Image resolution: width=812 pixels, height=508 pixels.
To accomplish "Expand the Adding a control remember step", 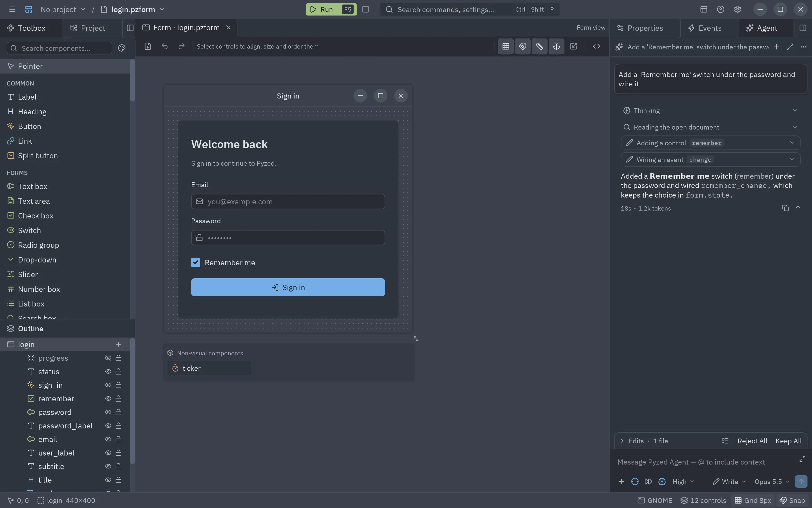I will click(x=710, y=143).
